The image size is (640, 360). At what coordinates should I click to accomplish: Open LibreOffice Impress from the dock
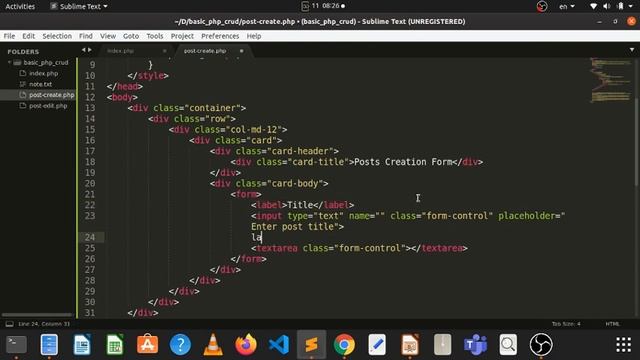(410, 345)
